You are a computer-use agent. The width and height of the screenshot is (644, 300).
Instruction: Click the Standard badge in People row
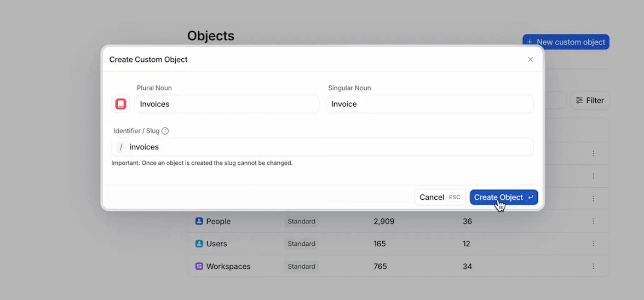point(301,221)
